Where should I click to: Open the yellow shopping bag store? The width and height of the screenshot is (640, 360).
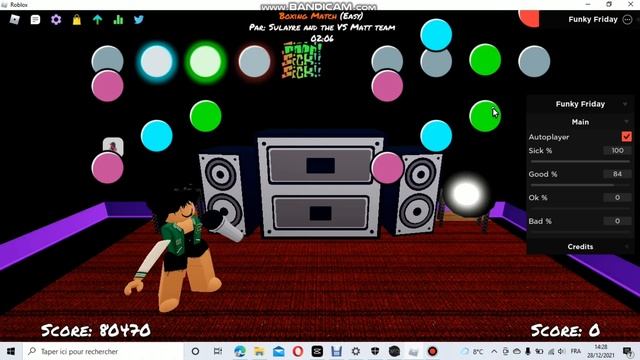click(x=77, y=20)
